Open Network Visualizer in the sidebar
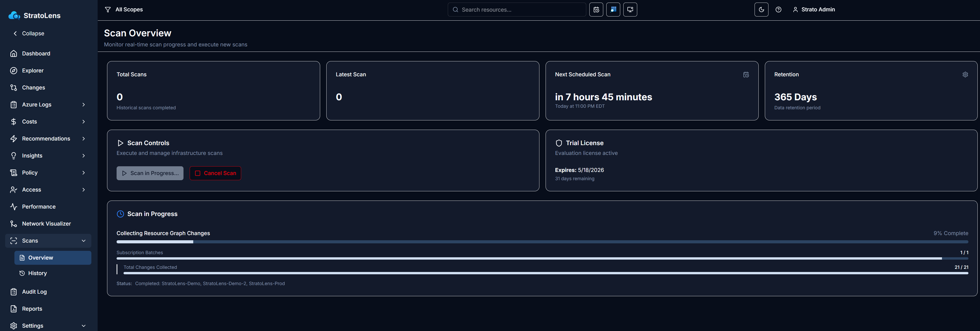This screenshot has width=980, height=331. click(x=46, y=224)
